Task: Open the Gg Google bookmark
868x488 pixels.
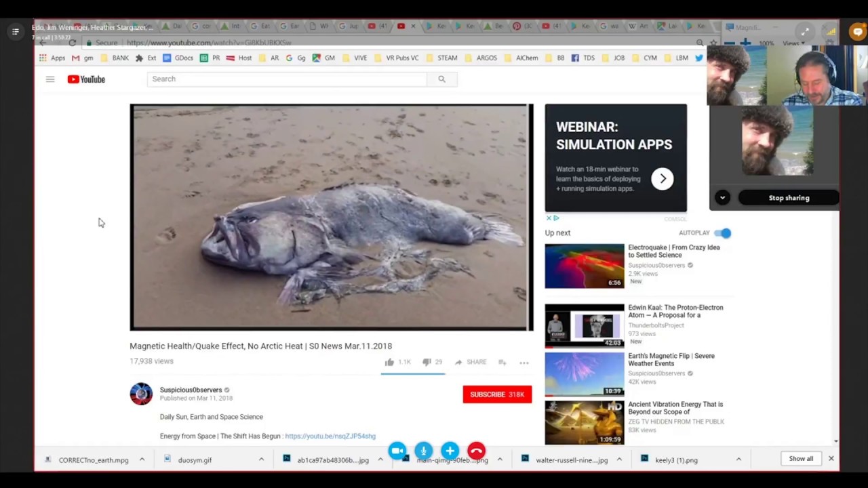Action: click(296, 58)
